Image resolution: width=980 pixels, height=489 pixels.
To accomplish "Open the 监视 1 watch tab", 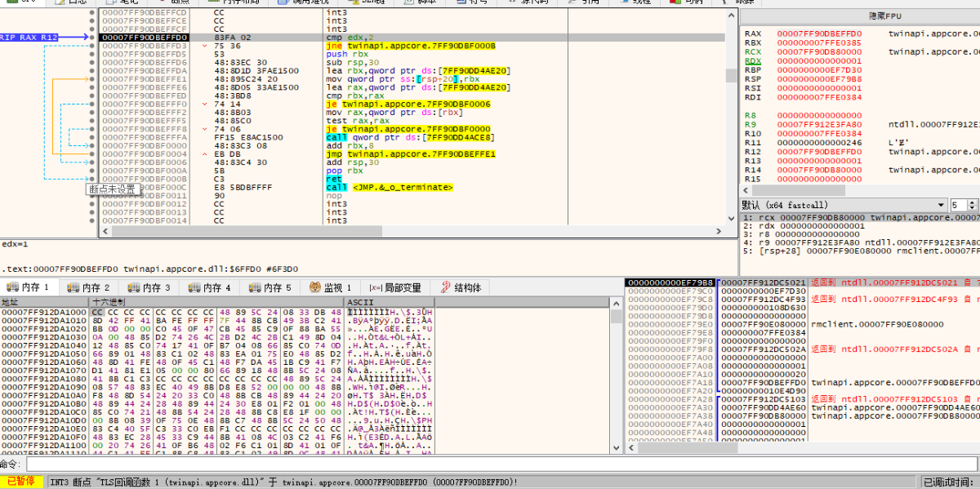I will coord(331,287).
